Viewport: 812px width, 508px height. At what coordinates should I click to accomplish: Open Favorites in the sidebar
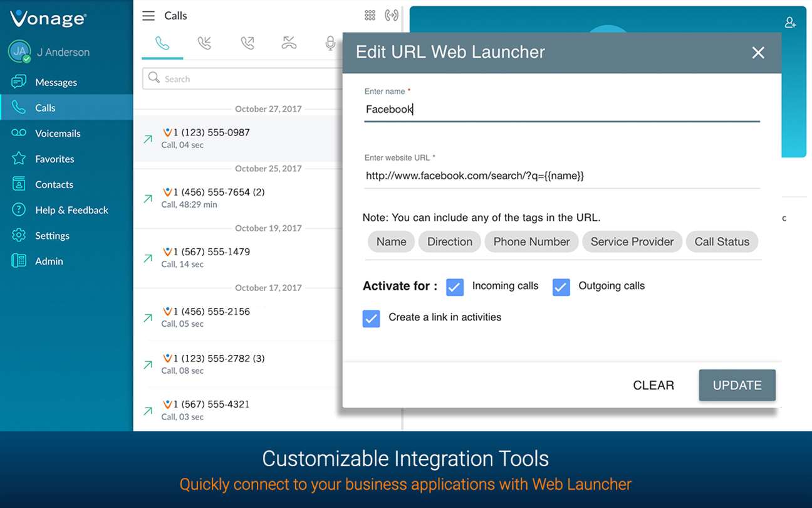coord(66,159)
